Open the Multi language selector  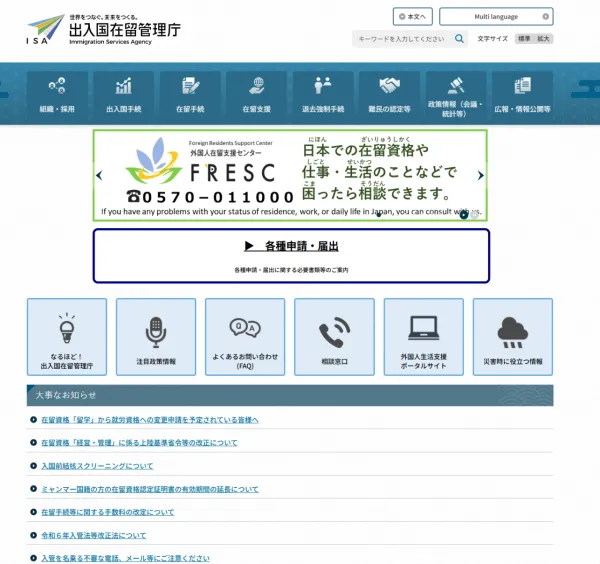click(496, 17)
